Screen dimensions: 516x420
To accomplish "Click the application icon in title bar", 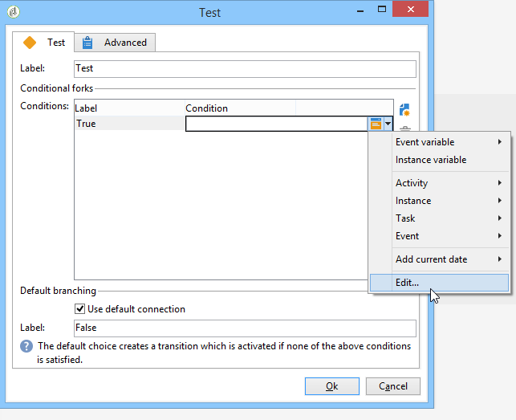I will tap(14, 12).
